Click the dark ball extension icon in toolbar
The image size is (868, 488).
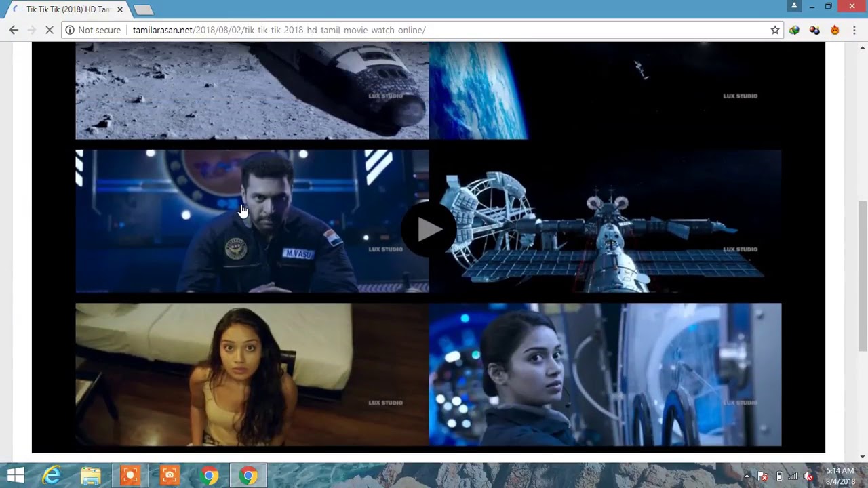(814, 30)
